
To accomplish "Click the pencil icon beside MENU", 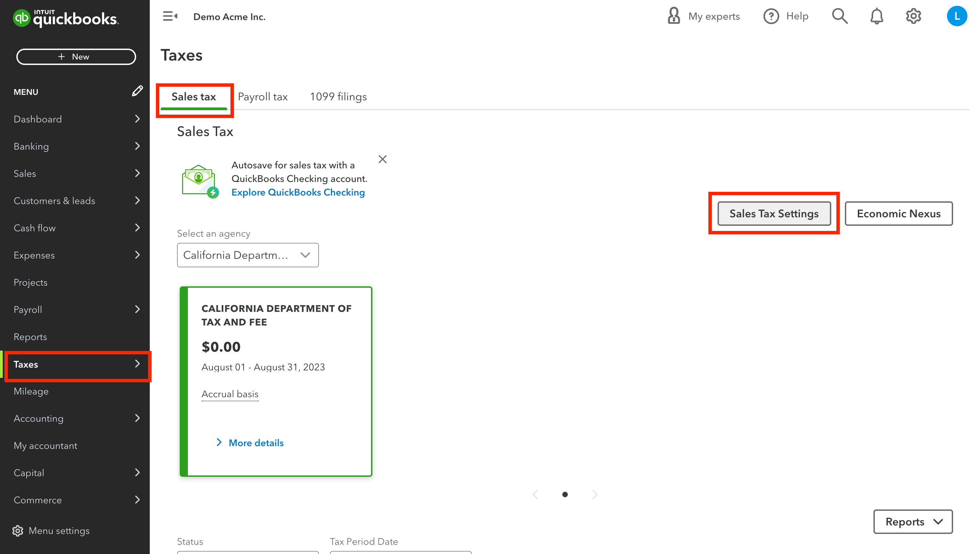I will (138, 91).
